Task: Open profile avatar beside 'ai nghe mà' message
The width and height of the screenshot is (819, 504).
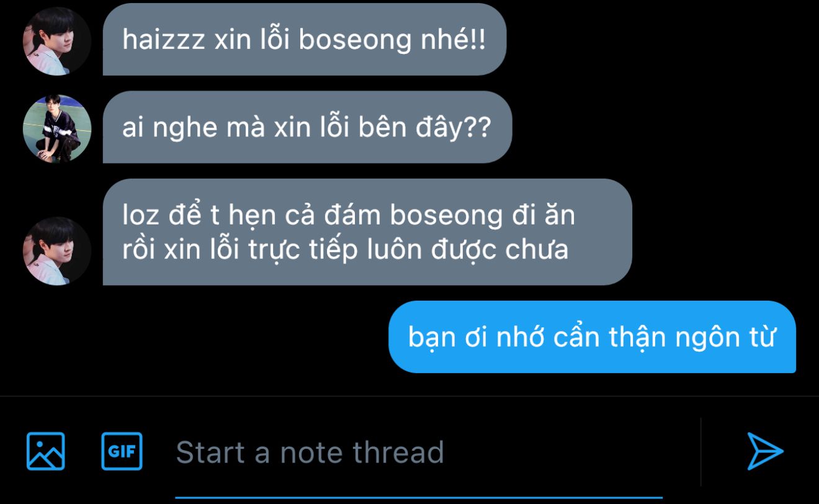Action: (x=57, y=128)
